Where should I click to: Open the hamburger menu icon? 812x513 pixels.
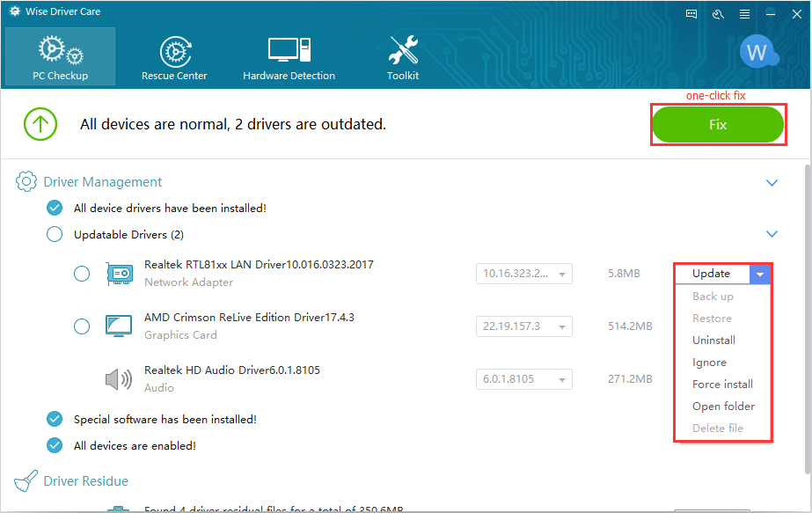pos(745,14)
